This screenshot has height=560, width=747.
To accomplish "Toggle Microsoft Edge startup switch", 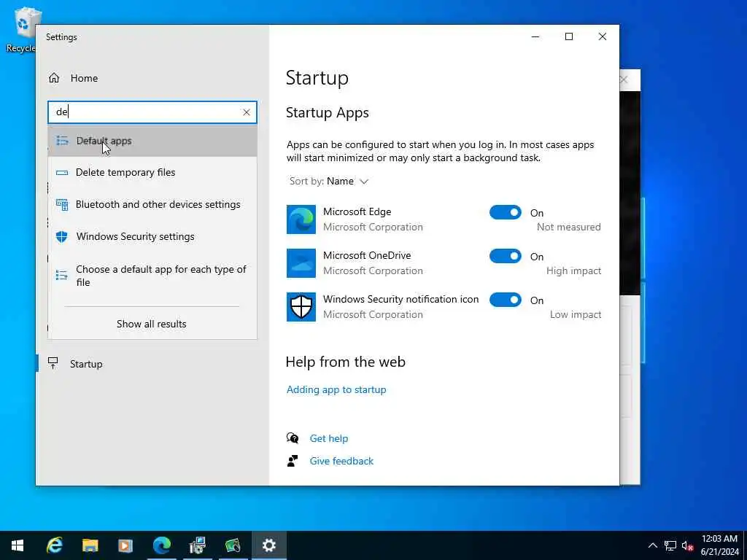I will (x=505, y=212).
